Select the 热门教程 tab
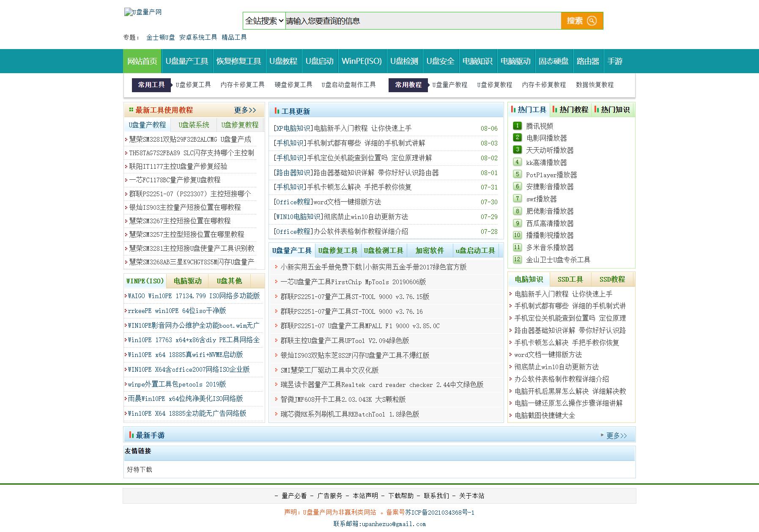The image size is (759, 532). coord(570,110)
